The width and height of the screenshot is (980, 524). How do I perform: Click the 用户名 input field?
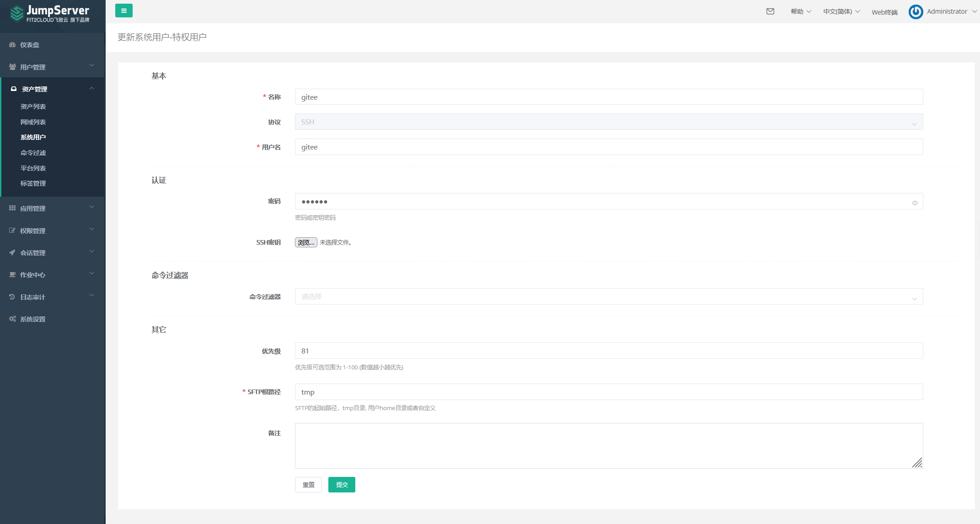coord(609,147)
